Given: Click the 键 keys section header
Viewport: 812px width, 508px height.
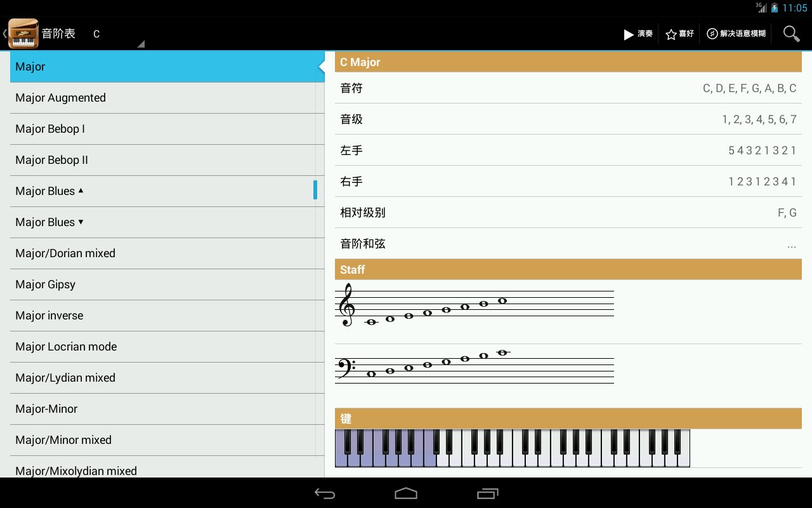Looking at the screenshot, I should point(568,418).
